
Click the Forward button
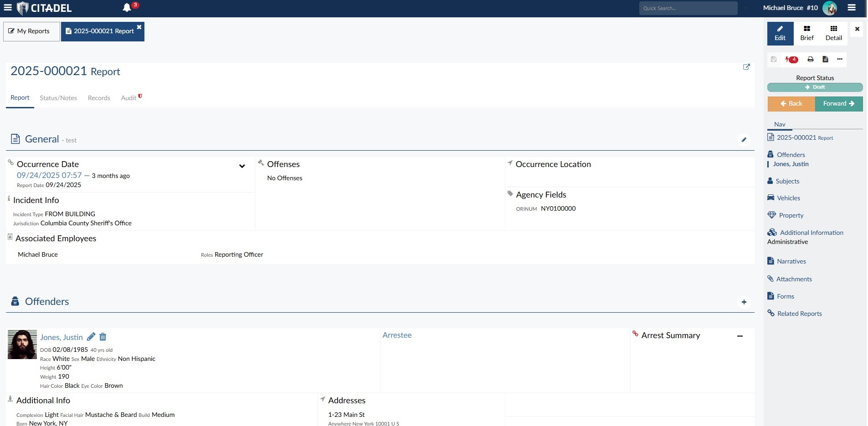838,103
